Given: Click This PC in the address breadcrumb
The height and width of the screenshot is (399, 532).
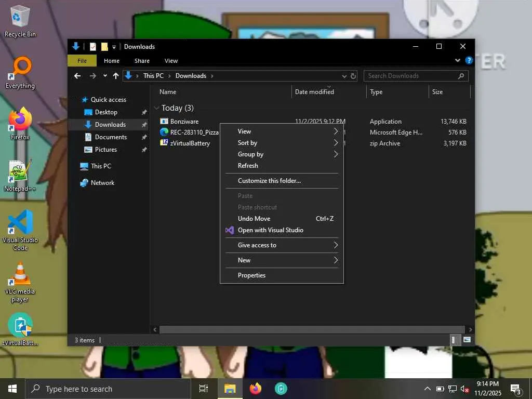Looking at the screenshot, I should (153, 76).
